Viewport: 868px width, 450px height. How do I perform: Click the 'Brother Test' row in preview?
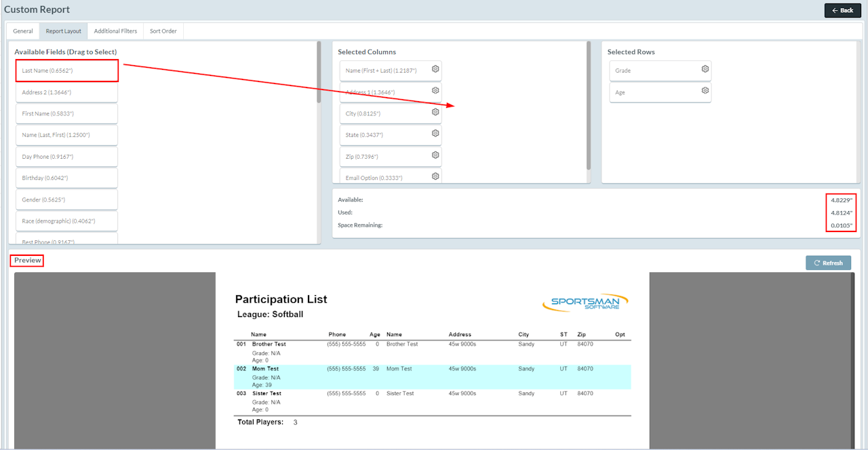coord(433,352)
